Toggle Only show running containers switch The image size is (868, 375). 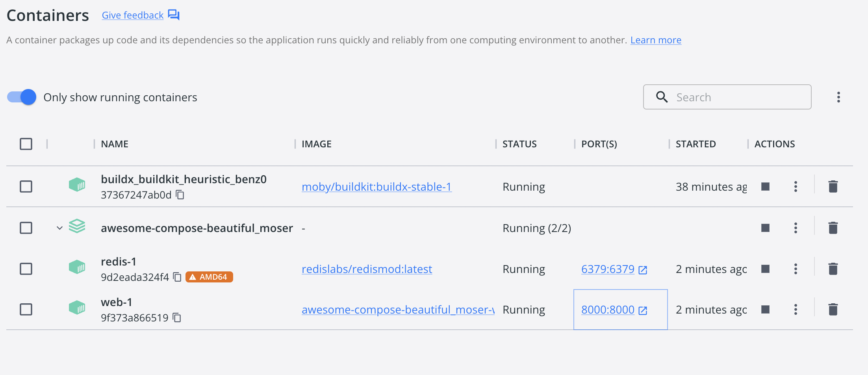point(22,97)
